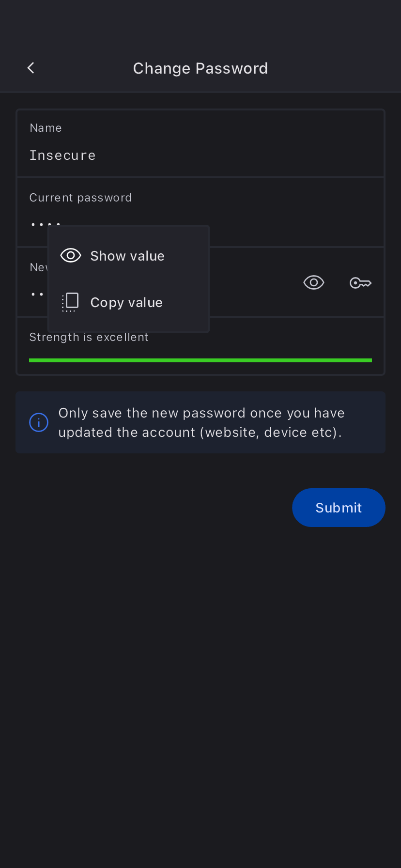Choose the "Copy value" menu entry text
The height and width of the screenshot is (868, 401).
coord(126,302)
